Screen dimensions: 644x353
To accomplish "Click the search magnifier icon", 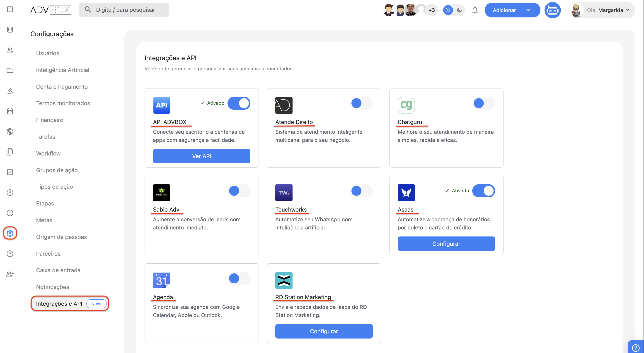I will tap(88, 10).
